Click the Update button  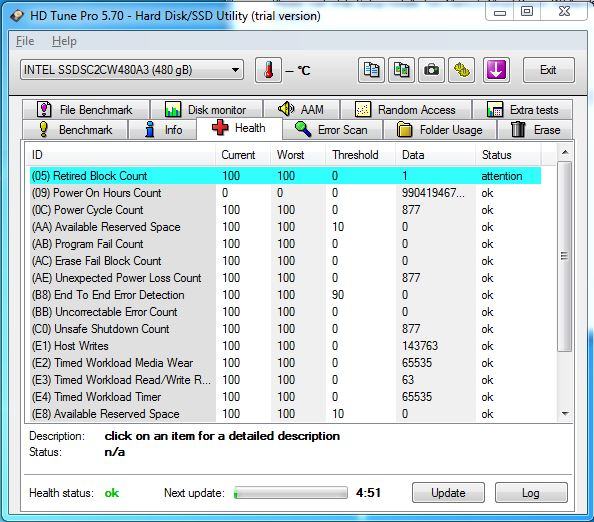pyautogui.click(x=448, y=493)
